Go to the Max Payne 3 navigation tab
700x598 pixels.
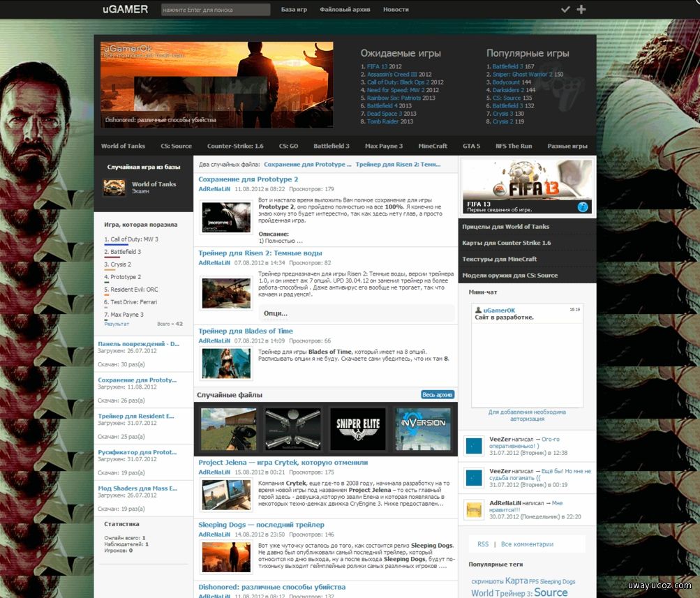(x=384, y=146)
